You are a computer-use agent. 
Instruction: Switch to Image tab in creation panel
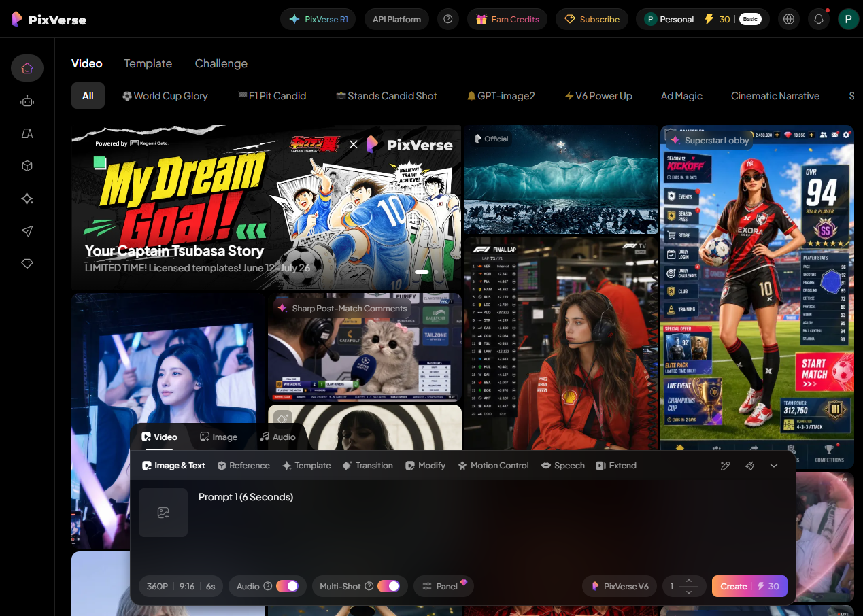pyautogui.click(x=218, y=437)
